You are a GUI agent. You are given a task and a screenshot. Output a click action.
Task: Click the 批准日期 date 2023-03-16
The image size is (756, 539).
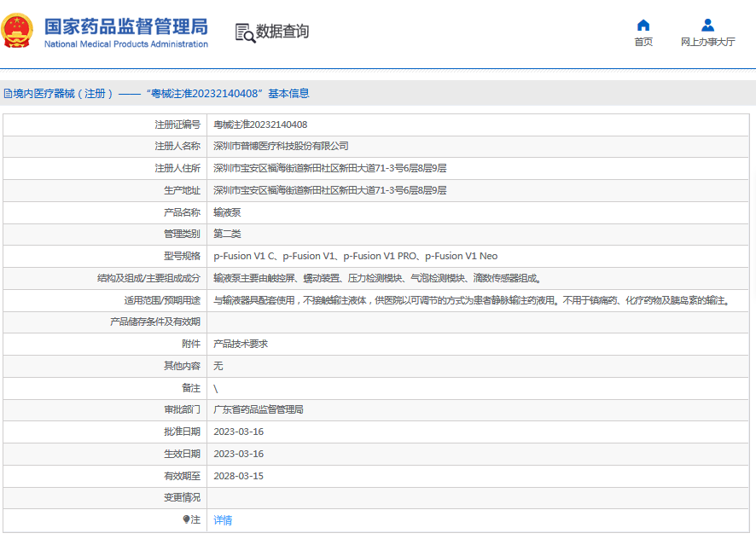tap(240, 432)
